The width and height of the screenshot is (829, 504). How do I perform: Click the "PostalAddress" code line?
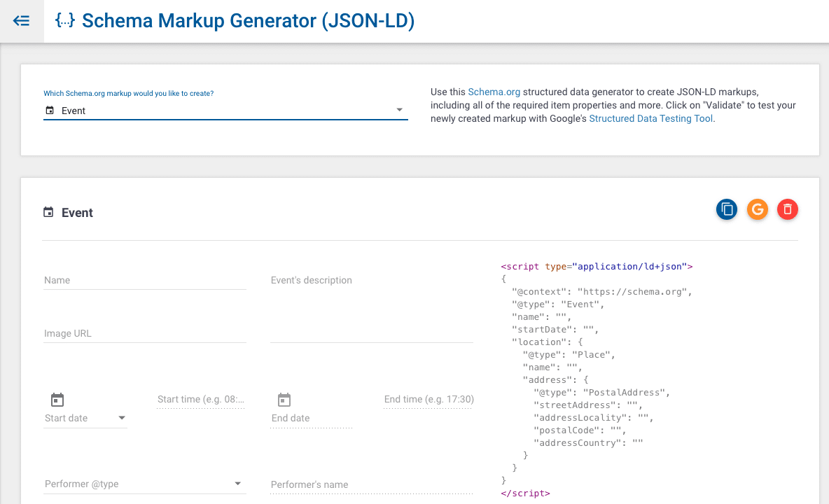click(601, 393)
